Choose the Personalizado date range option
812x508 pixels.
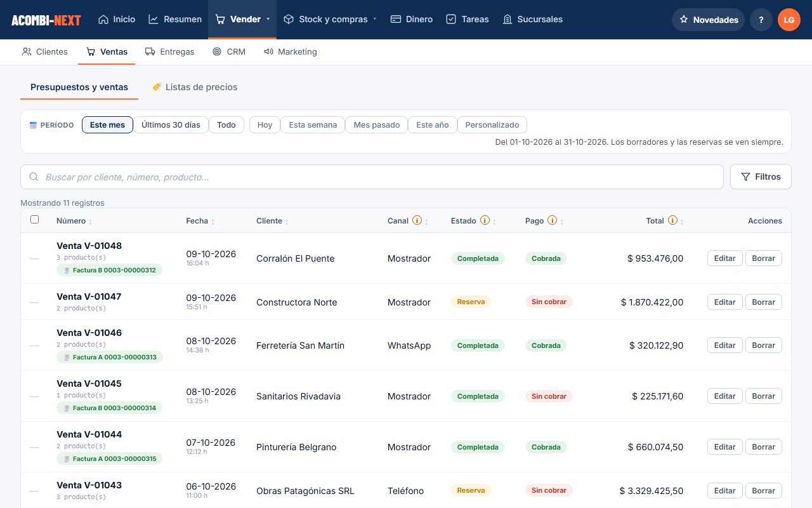(492, 125)
